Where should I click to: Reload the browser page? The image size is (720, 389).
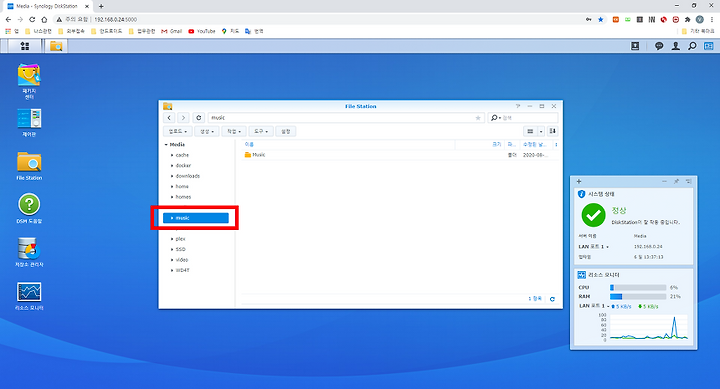pyautogui.click(x=32, y=19)
